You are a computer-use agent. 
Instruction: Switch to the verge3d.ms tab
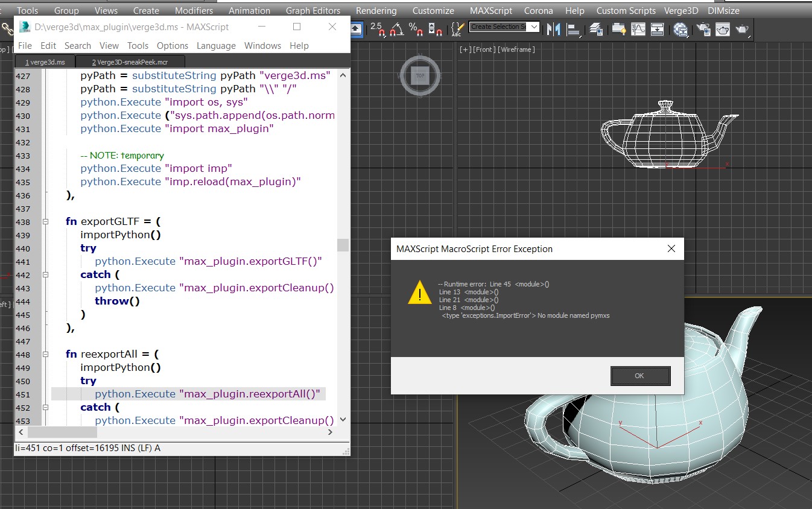click(45, 62)
